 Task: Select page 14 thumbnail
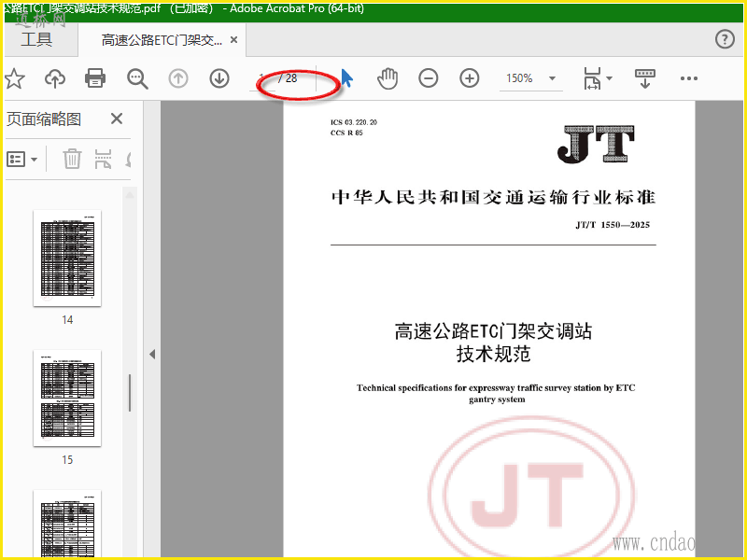pos(67,259)
